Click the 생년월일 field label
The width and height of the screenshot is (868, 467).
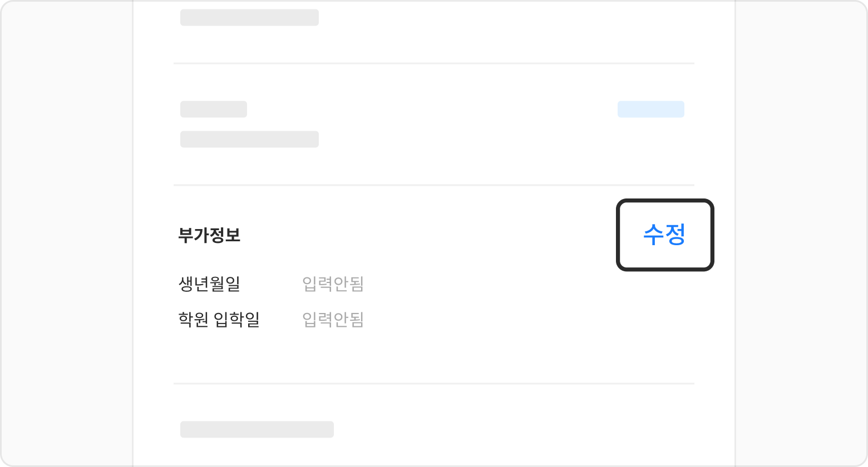[x=209, y=284]
